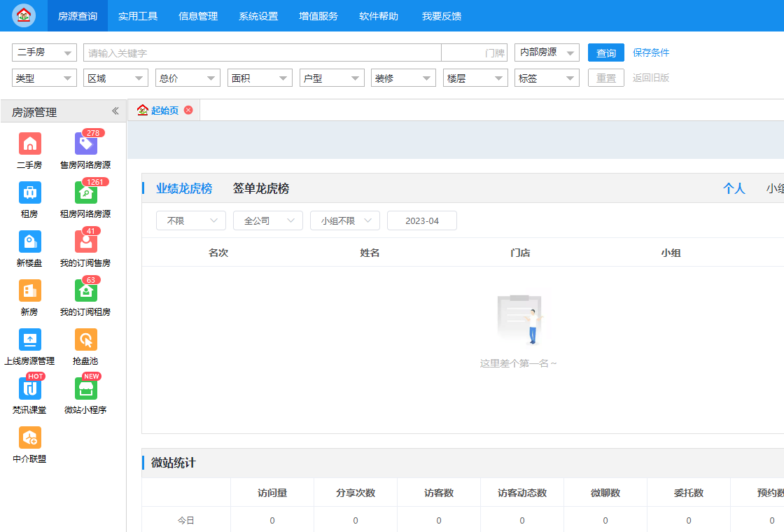The width and height of the screenshot is (784, 532).
Task: Open the 中介联盟 icon
Action: [x=30, y=438]
